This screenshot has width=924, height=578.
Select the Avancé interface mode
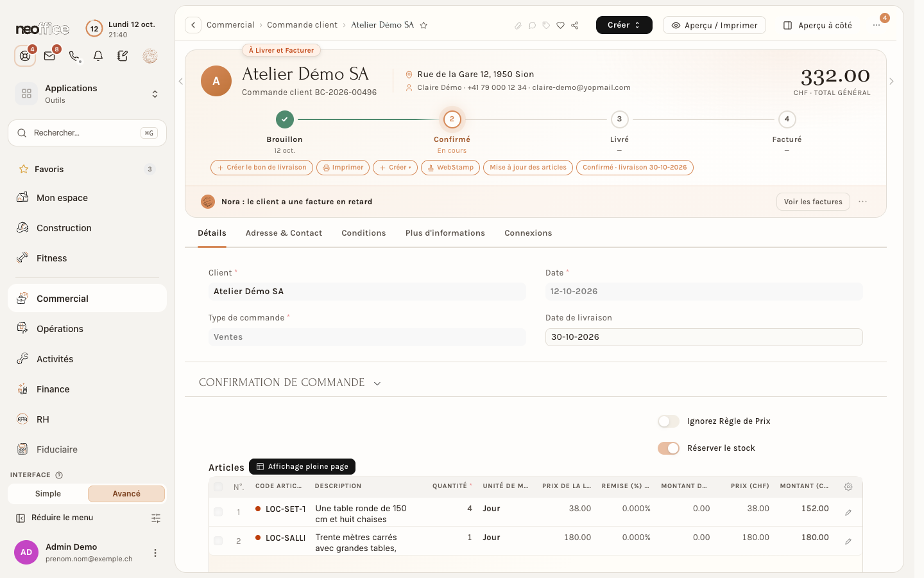[126, 494]
